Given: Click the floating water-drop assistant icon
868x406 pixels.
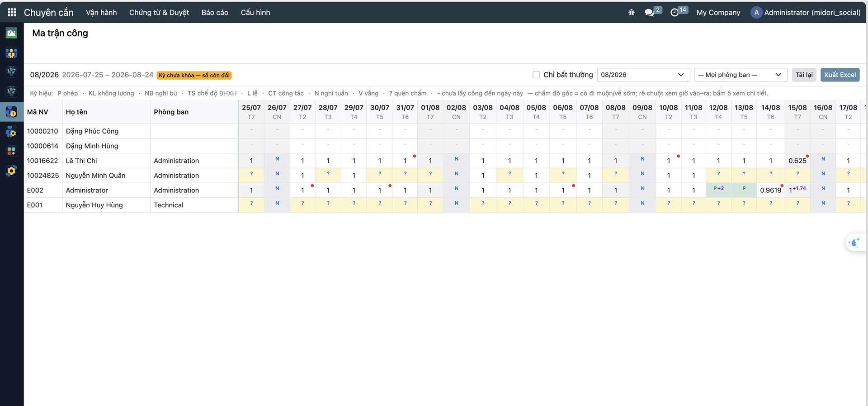Looking at the screenshot, I should tap(855, 243).
